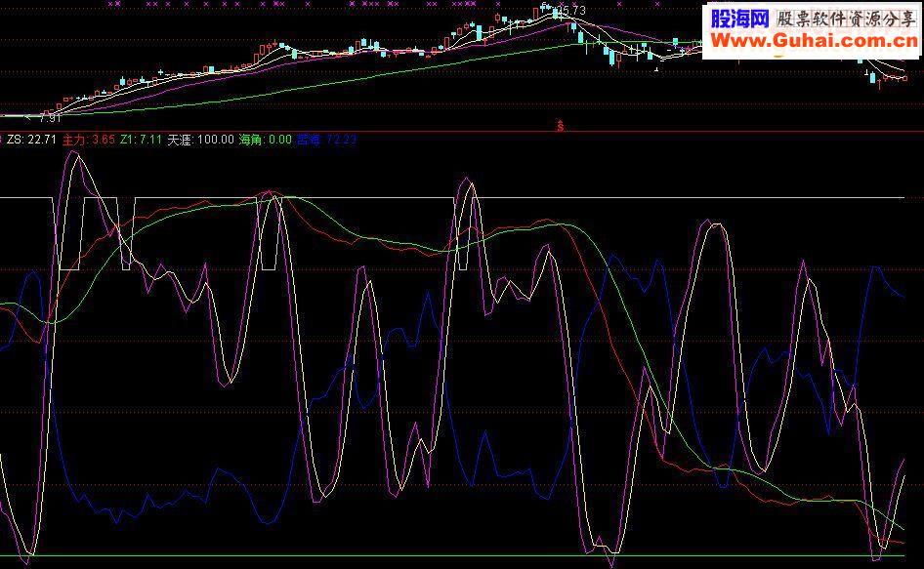The width and height of the screenshot is (924, 569).
Task: Click the red S signal marker
Action: tap(561, 126)
